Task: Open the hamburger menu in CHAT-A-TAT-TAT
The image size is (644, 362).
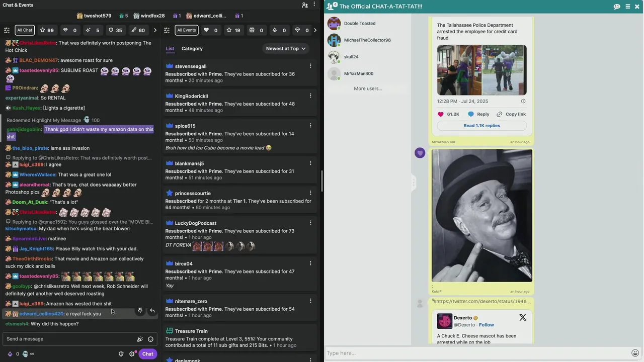Action: [627, 7]
